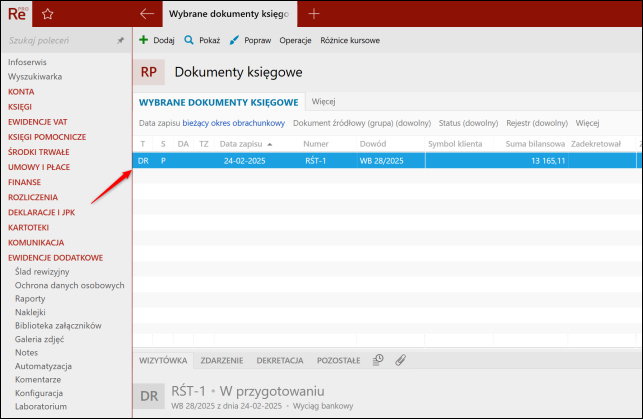The image size is (643, 419).
Task: Open a new tab with the plus icon
Action: 314,14
